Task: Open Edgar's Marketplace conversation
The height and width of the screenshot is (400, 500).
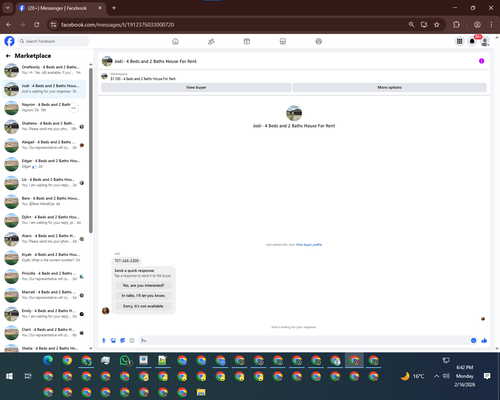Action: [x=44, y=164]
